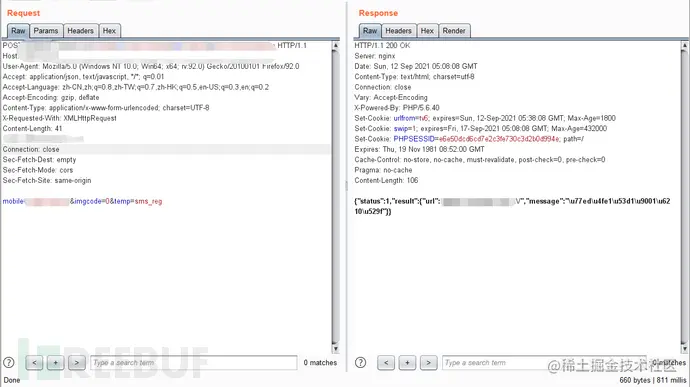
Task: Click the JSON status response body
Action: (512, 206)
